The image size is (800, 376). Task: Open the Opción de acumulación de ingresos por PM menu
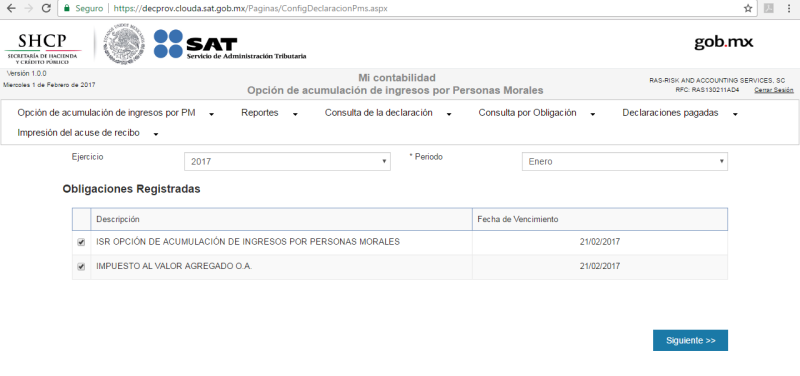(106, 113)
